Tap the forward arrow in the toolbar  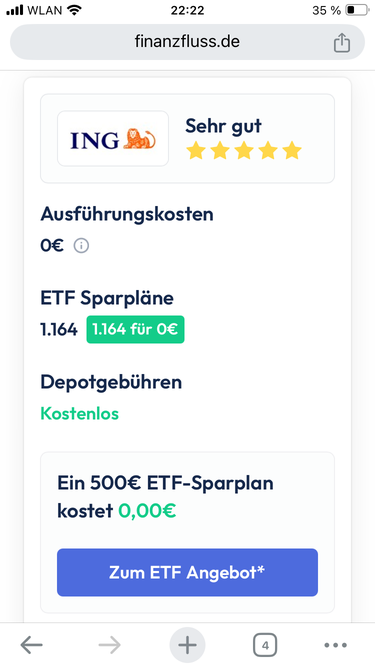[x=109, y=645]
